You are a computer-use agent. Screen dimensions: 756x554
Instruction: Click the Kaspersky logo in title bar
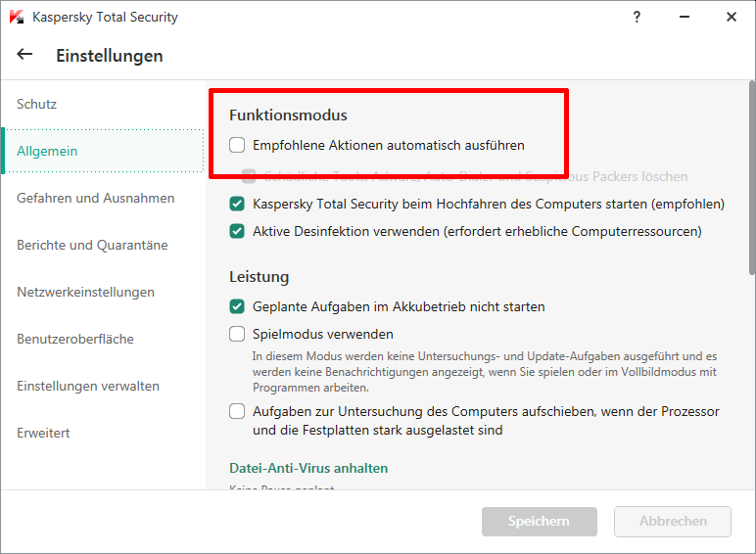tap(17, 18)
